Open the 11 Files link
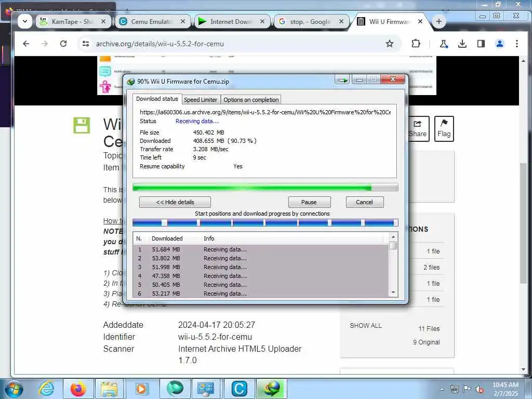The height and width of the screenshot is (399, 532). pyautogui.click(x=429, y=328)
